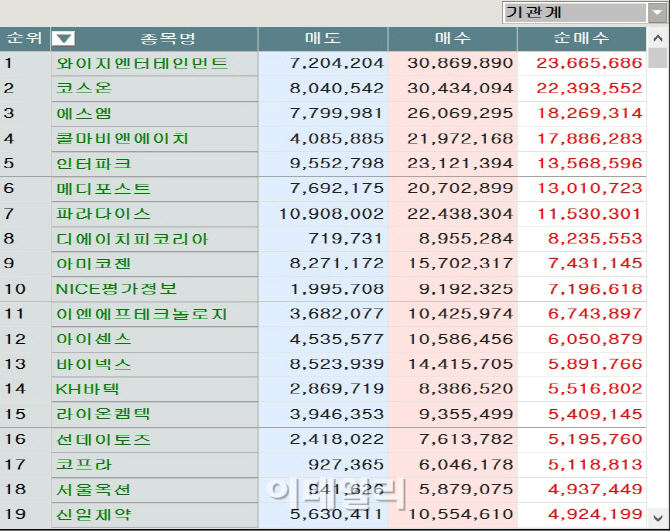This screenshot has height=531, width=670.
Task: Click the vertical scrollbar thumb
Action: [x=658, y=58]
